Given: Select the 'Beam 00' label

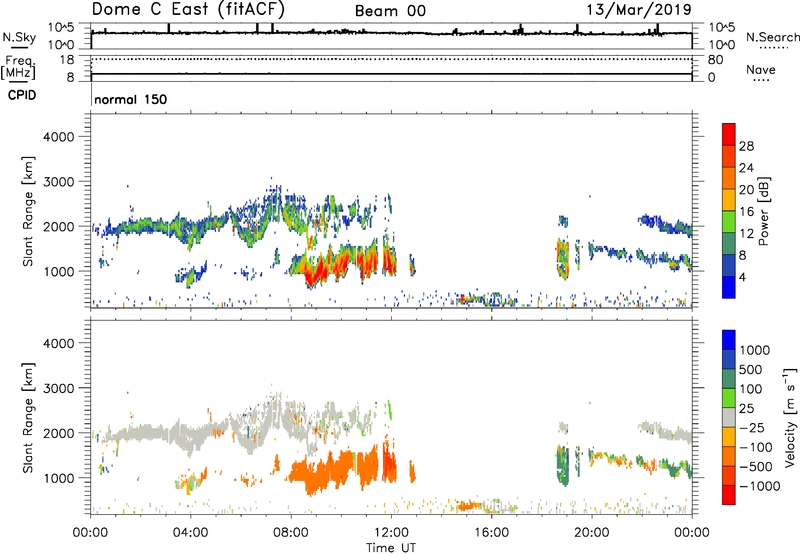Looking at the screenshot, I should tap(390, 11).
